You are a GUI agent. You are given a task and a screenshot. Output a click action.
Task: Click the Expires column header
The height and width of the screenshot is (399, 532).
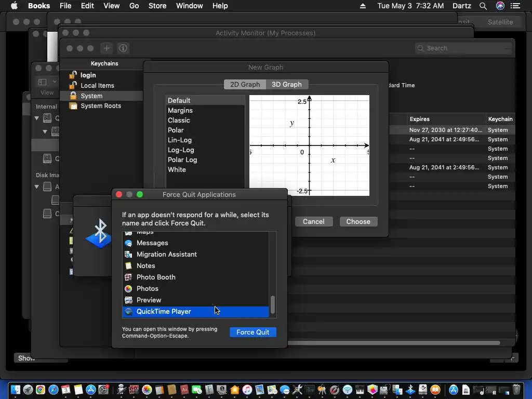pyautogui.click(x=446, y=119)
